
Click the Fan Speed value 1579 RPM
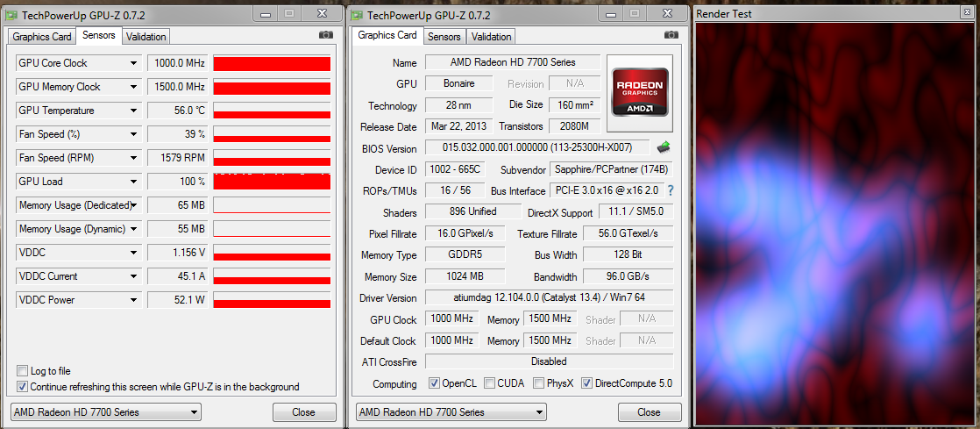point(177,158)
